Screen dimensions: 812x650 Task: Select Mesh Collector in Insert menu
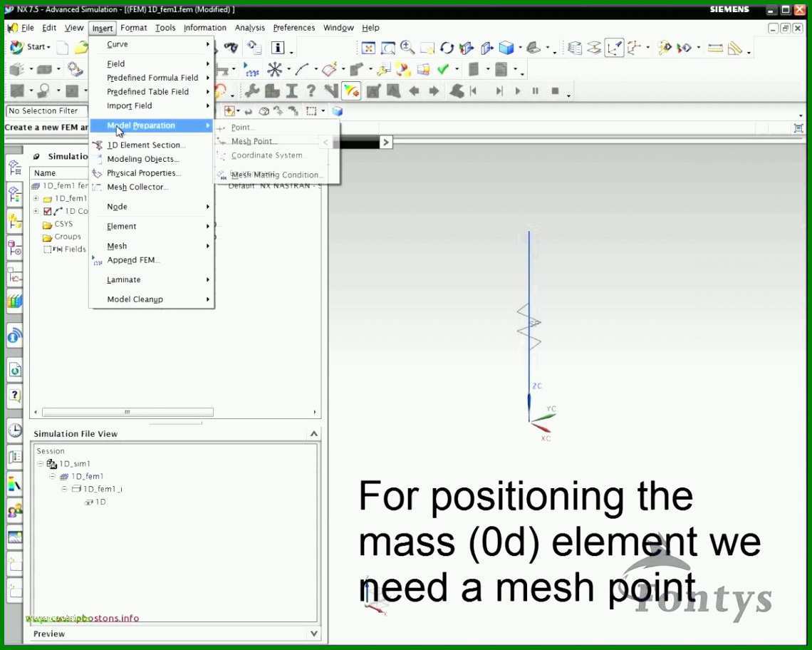click(x=137, y=187)
